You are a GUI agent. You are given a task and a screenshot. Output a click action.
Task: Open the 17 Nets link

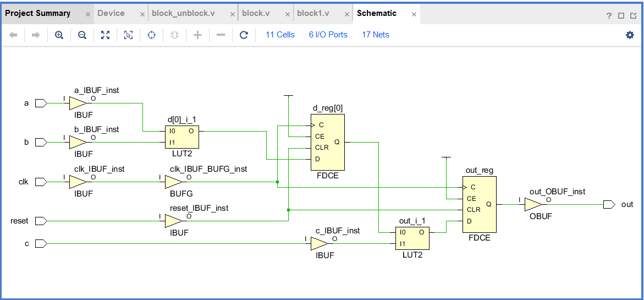point(376,35)
